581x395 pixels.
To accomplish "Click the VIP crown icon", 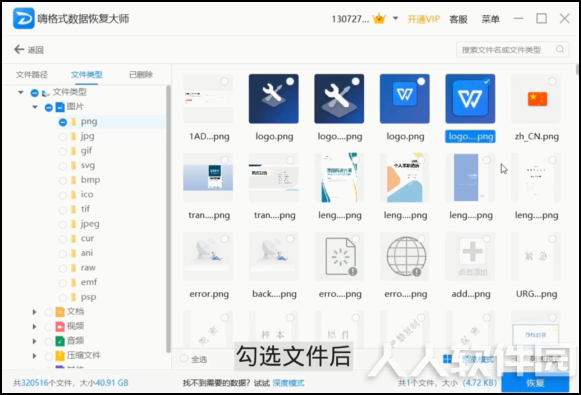I will [x=379, y=18].
